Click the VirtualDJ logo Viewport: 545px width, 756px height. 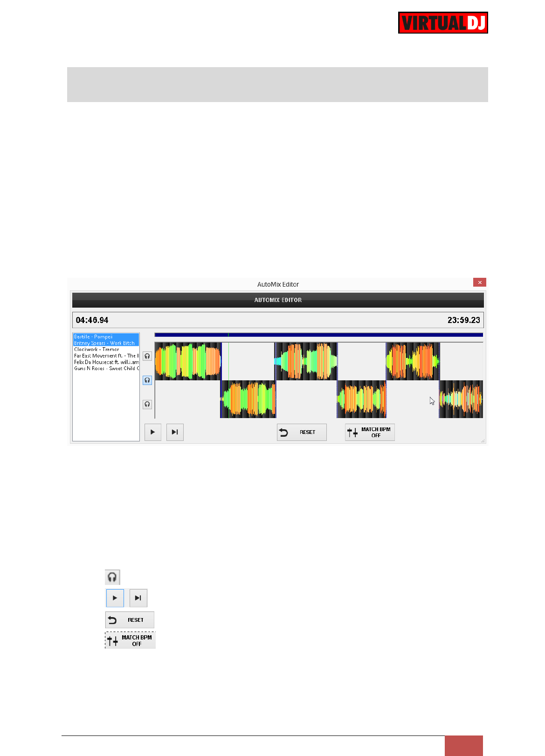[x=443, y=23]
